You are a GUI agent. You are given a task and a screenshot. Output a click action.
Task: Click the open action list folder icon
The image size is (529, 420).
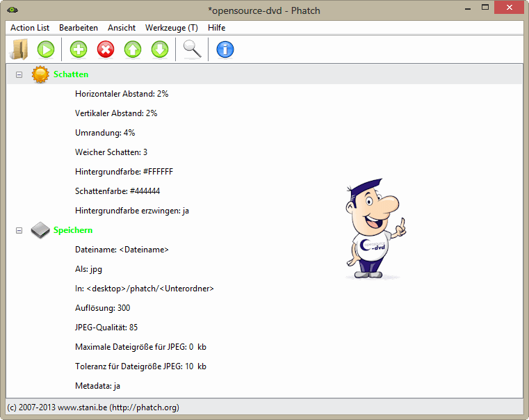coord(19,49)
